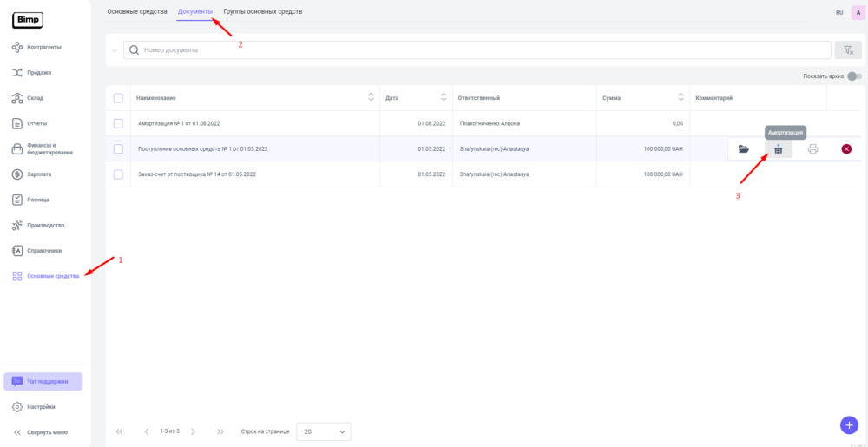This screenshot has width=868, height=447.
Task: Check the box for Заказ-счет от поставщика № 14
Action: pos(118,174)
